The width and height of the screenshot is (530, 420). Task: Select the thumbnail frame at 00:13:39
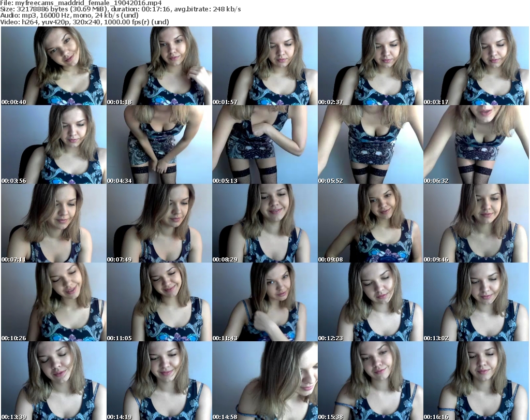pos(54,381)
